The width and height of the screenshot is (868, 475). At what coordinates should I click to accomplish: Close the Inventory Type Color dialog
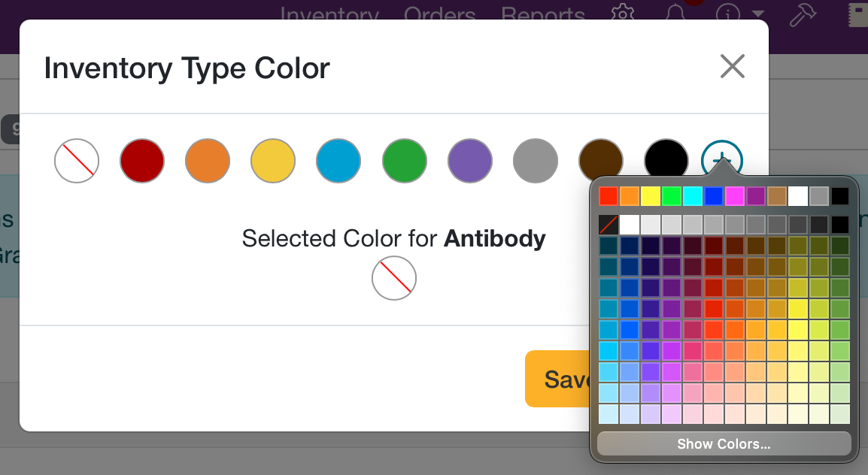click(x=733, y=67)
